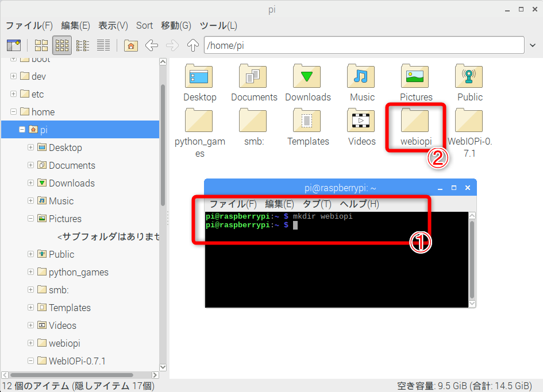Navigate back with the left arrow
Viewport: 543px width, 392px height.
(152, 45)
